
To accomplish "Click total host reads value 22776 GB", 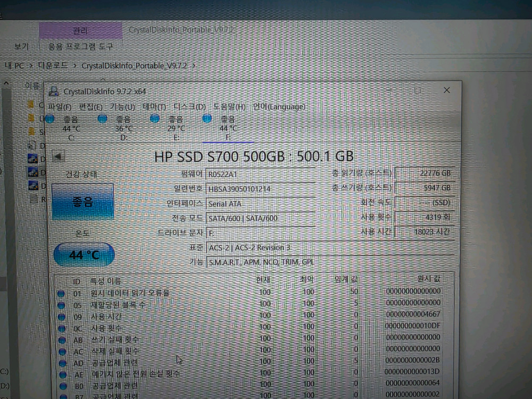I will pos(424,173).
